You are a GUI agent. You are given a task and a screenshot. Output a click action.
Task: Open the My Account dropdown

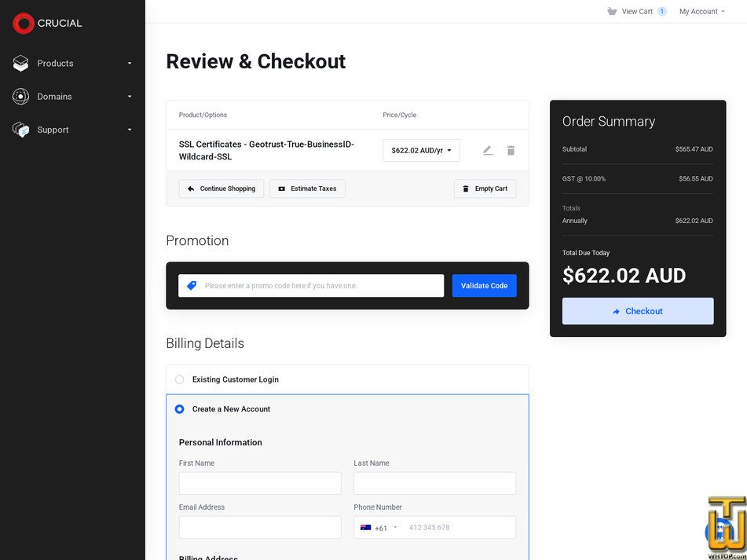[x=701, y=12]
